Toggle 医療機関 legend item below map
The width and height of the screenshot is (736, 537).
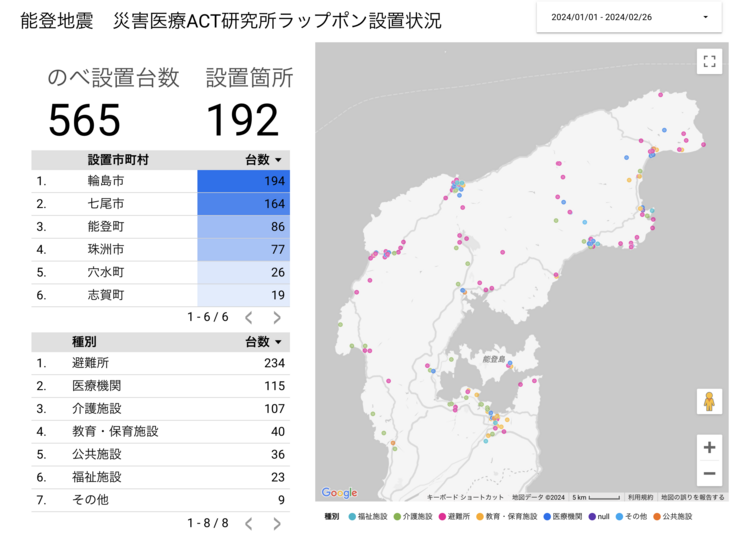pyautogui.click(x=563, y=517)
